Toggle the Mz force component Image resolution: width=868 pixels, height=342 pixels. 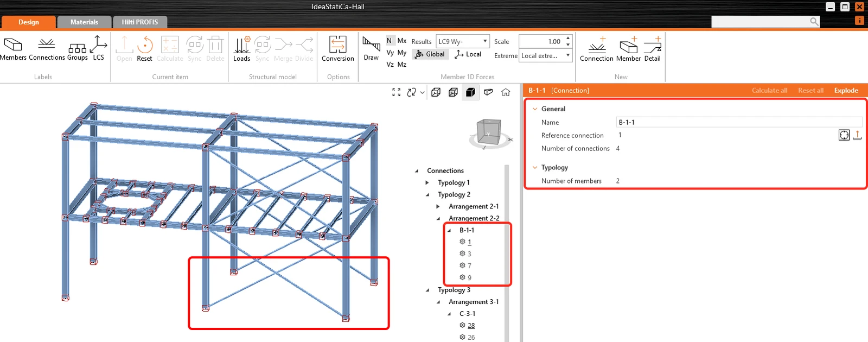click(x=402, y=65)
